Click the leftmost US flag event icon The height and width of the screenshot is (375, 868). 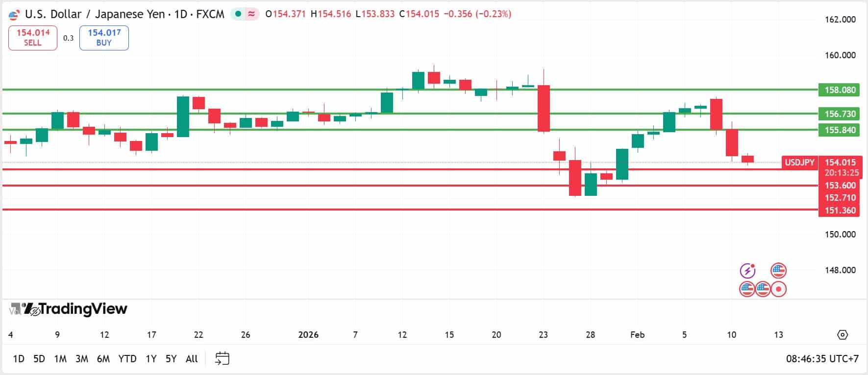747,289
